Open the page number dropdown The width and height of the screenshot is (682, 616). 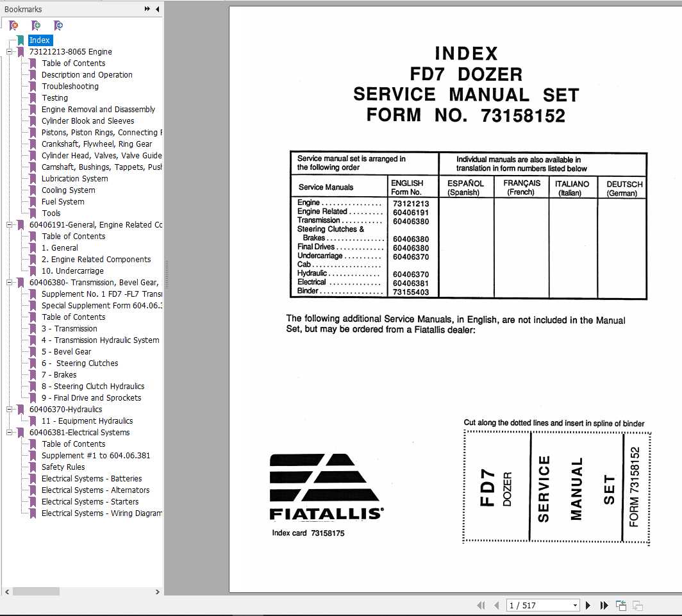[575, 605]
